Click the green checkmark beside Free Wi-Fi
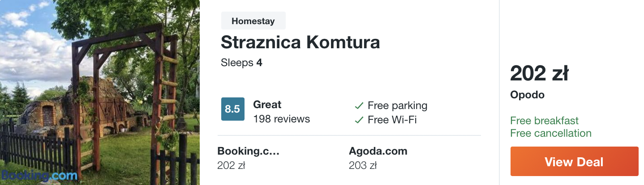Image resolution: width=644 pixels, height=185 pixels. click(359, 120)
